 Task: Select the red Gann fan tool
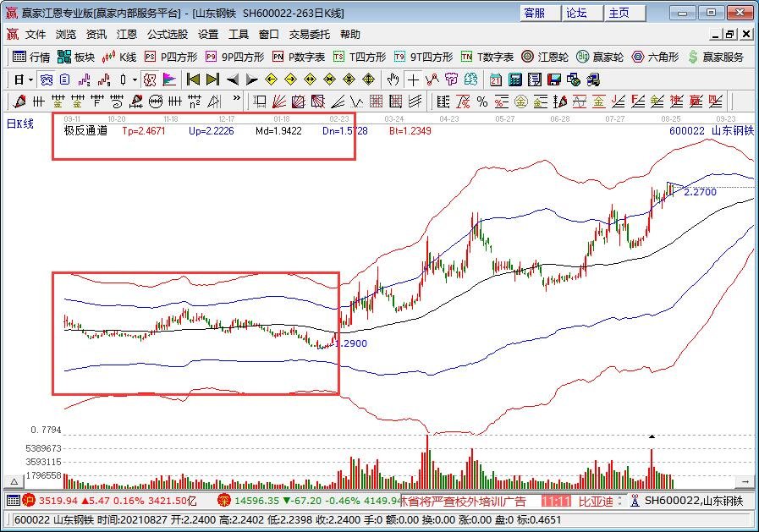pos(279,101)
